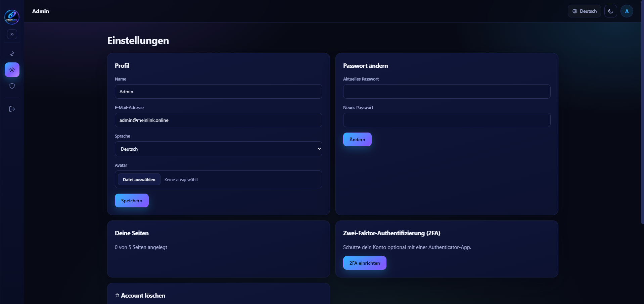Click the Deine Seiten heading
Viewport: 644px width, 304px height.
(132, 233)
